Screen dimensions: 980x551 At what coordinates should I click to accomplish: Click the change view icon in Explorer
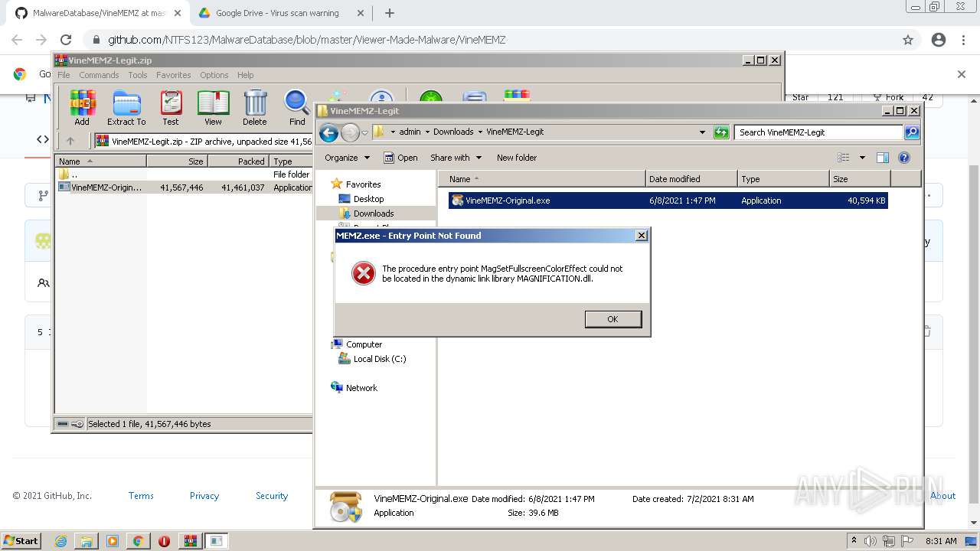pyautogui.click(x=844, y=158)
